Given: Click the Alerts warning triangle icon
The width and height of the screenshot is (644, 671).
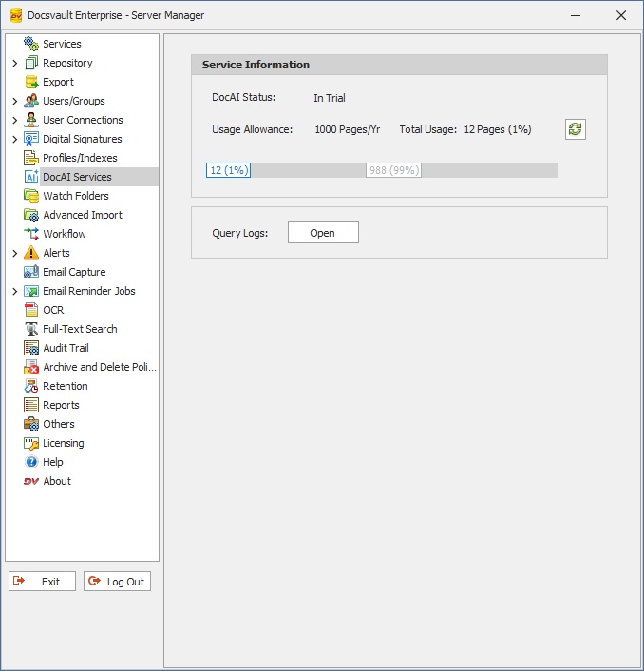Looking at the screenshot, I should (x=30, y=253).
